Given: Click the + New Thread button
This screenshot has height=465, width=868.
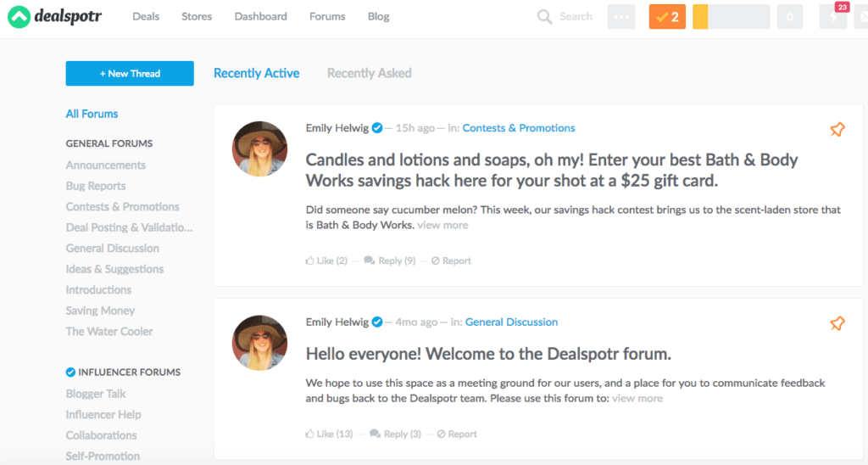Looking at the screenshot, I should tap(130, 74).
